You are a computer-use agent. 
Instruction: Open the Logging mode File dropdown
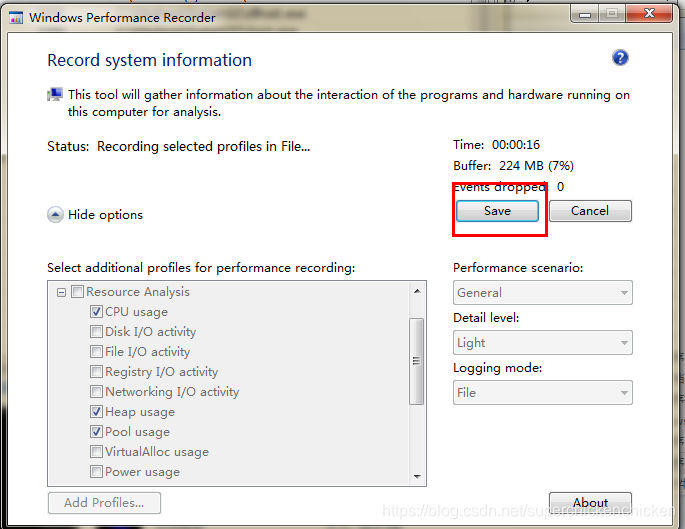point(543,393)
